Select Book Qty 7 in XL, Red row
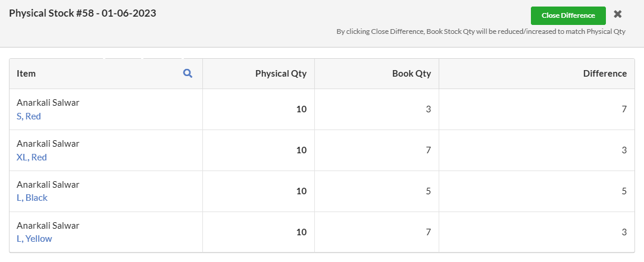The height and width of the screenshot is (262, 644). (429, 150)
